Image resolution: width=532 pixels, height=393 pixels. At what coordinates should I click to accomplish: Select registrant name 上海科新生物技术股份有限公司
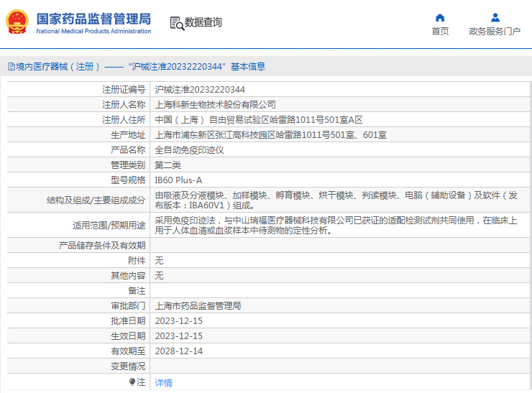[x=215, y=105]
